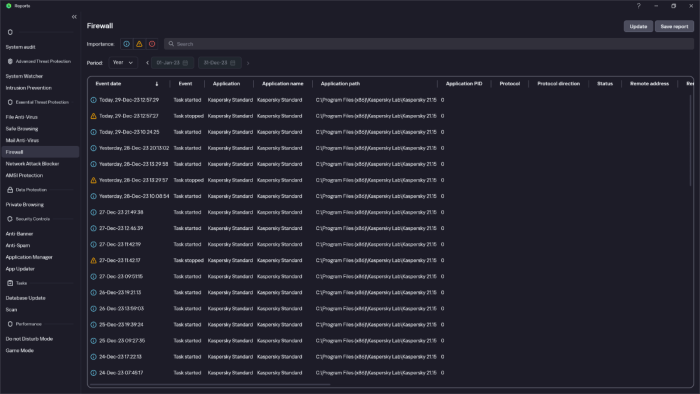Click Performance section icon
Viewport: 700px width, 394px height.
(x=10, y=324)
